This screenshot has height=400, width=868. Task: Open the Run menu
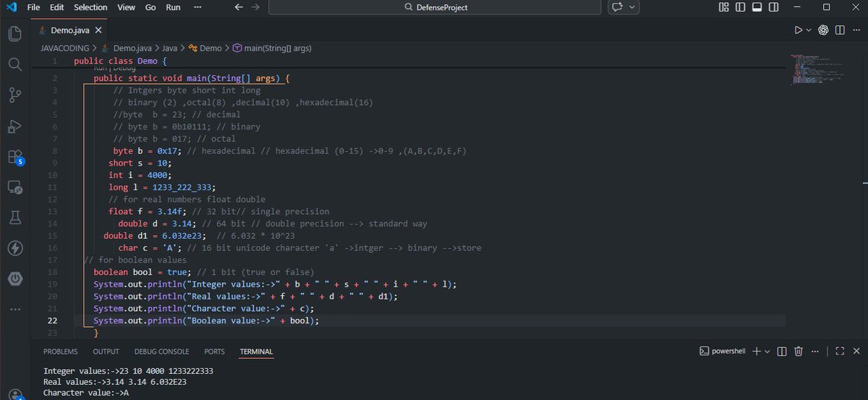[173, 7]
